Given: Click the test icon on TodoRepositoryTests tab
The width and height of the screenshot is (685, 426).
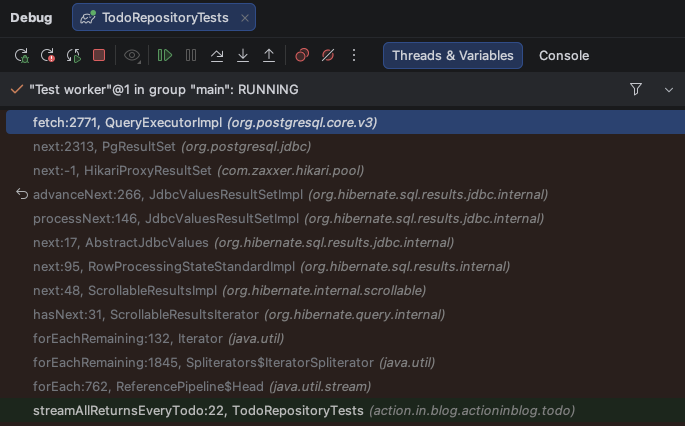Looking at the screenshot, I should pyautogui.click(x=88, y=17).
